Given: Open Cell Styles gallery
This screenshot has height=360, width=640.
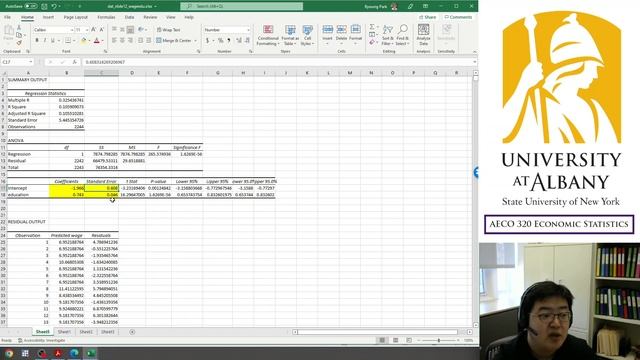Looking at the screenshot, I should [307, 35].
